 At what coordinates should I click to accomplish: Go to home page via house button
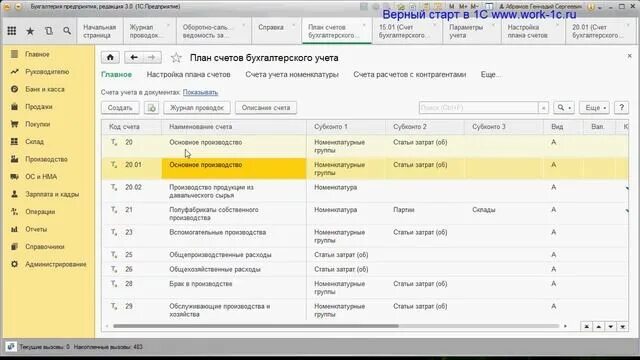(x=110, y=58)
